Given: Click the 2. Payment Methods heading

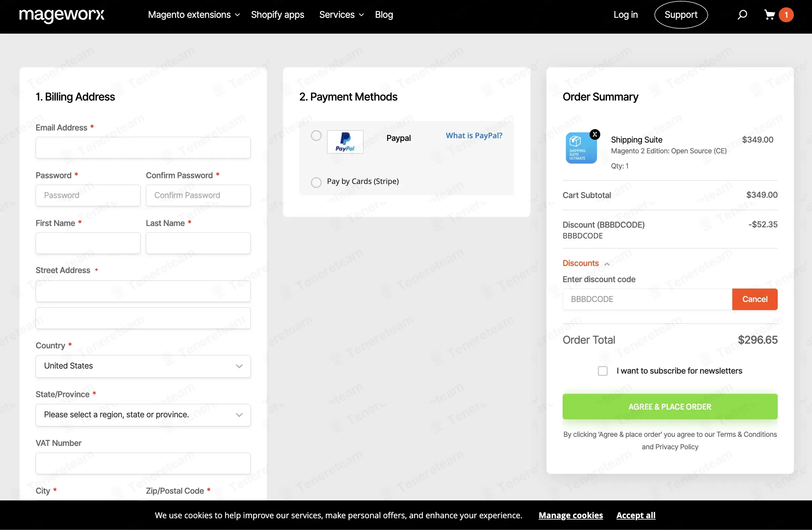Looking at the screenshot, I should 348,97.
